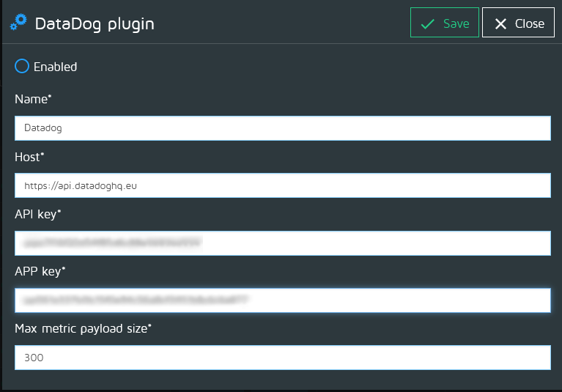Click the Enabled label text
This screenshot has height=392, width=562.
[x=55, y=67]
